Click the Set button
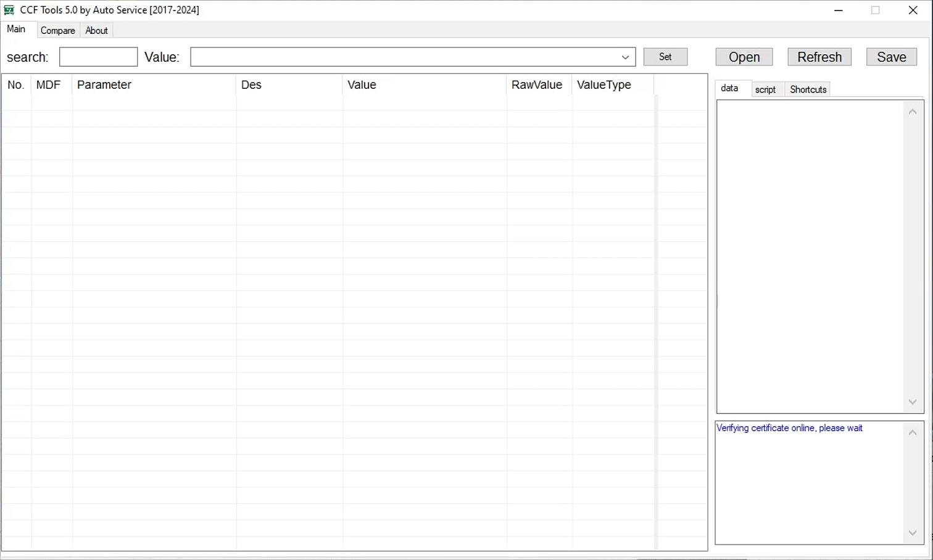This screenshot has height=560, width=933. (x=665, y=57)
